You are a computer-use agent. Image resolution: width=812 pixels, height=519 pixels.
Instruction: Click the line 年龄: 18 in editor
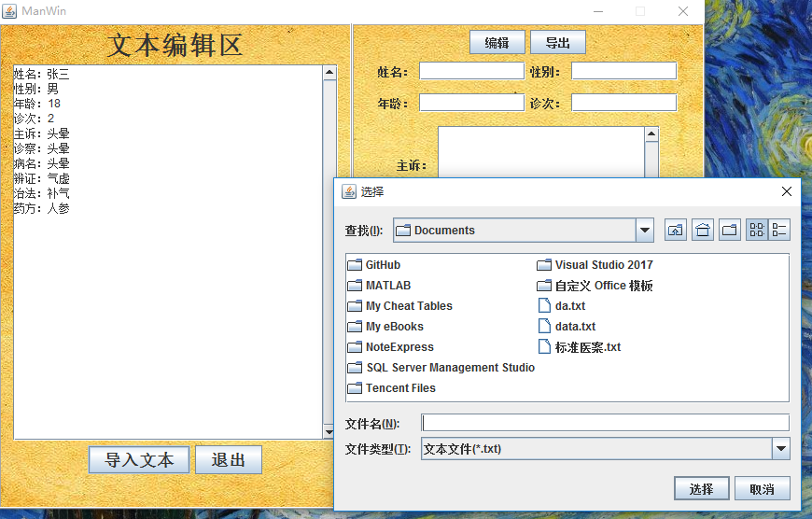click(x=37, y=104)
